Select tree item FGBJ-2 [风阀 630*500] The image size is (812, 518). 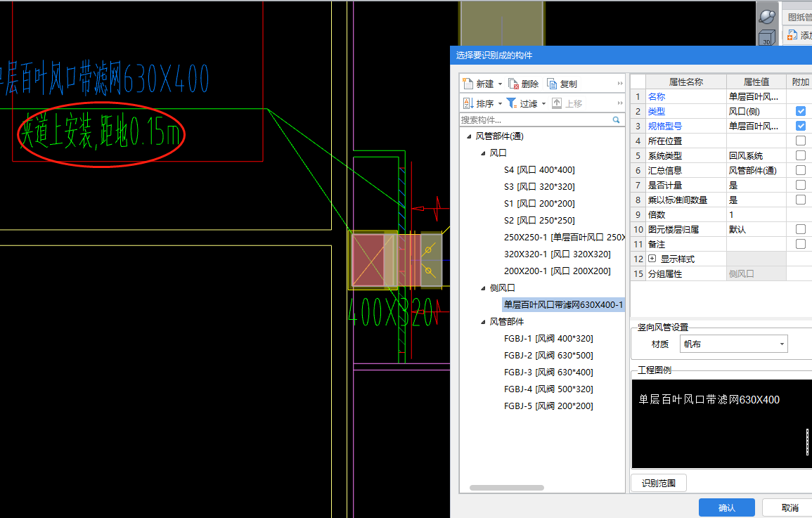coord(548,356)
